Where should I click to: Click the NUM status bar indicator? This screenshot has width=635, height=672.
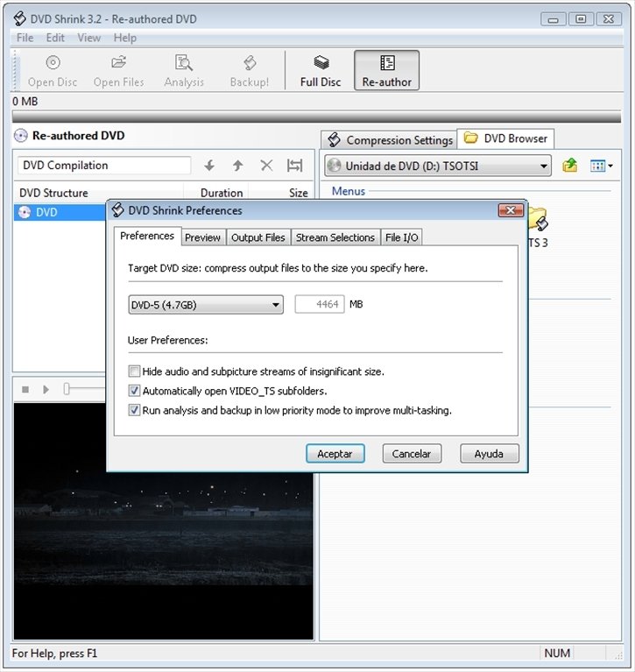[556, 653]
